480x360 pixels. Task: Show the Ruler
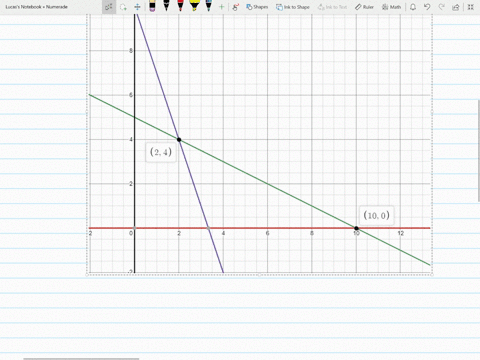(364, 7)
